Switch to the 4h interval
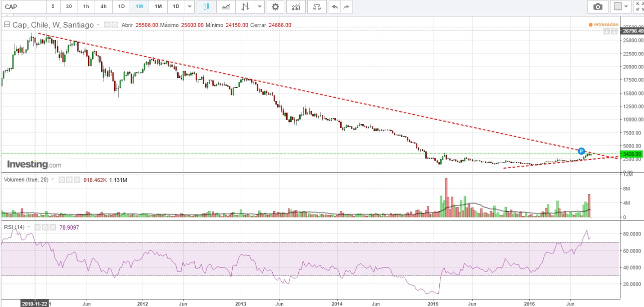This screenshot has height=307, width=644. [103, 6]
